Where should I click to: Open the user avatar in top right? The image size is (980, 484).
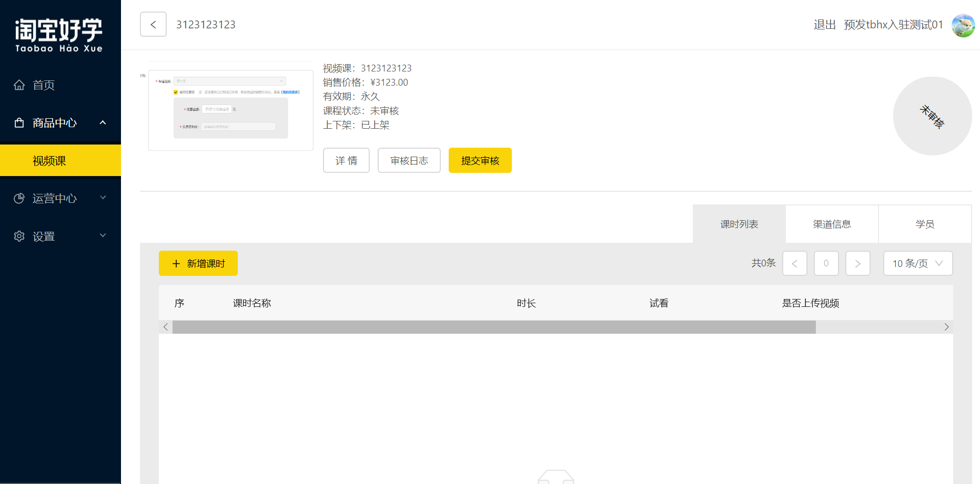(963, 25)
